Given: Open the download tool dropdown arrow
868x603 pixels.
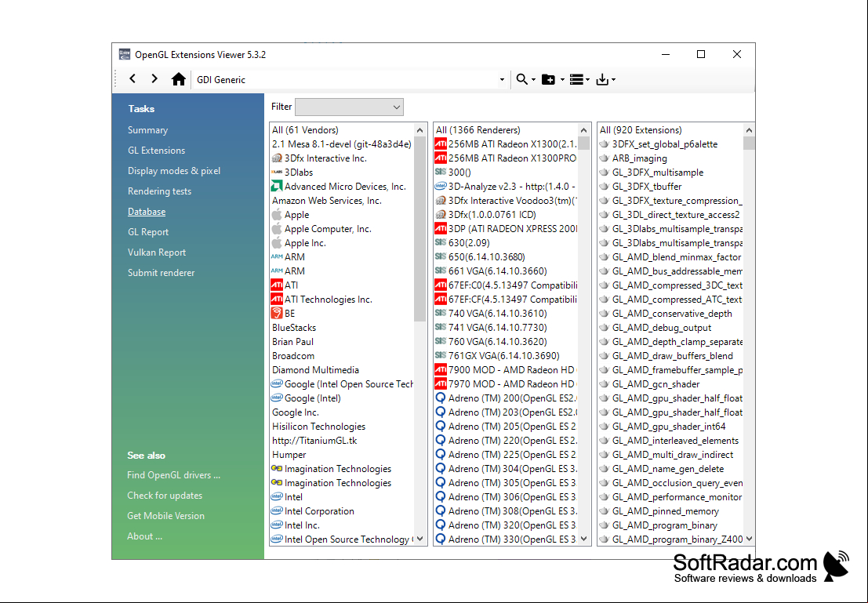Looking at the screenshot, I should pyautogui.click(x=613, y=80).
